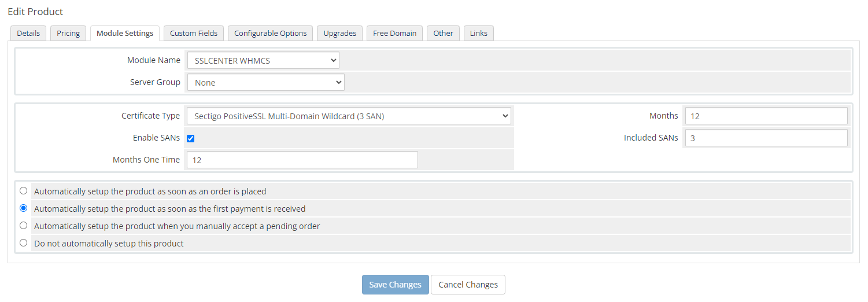Click the Months input field
Viewport: 868px width, 302px height.
pyautogui.click(x=766, y=116)
